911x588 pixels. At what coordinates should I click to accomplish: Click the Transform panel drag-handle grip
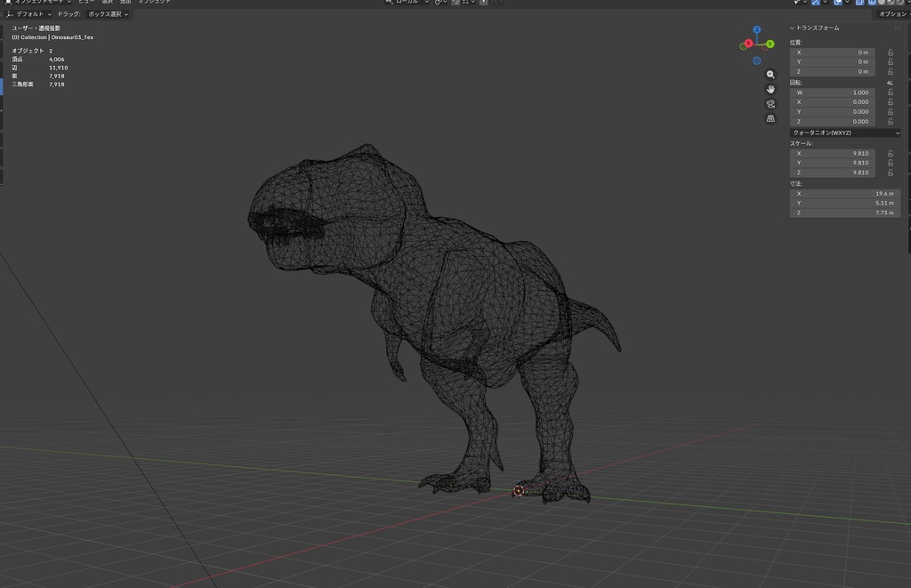coord(897,28)
